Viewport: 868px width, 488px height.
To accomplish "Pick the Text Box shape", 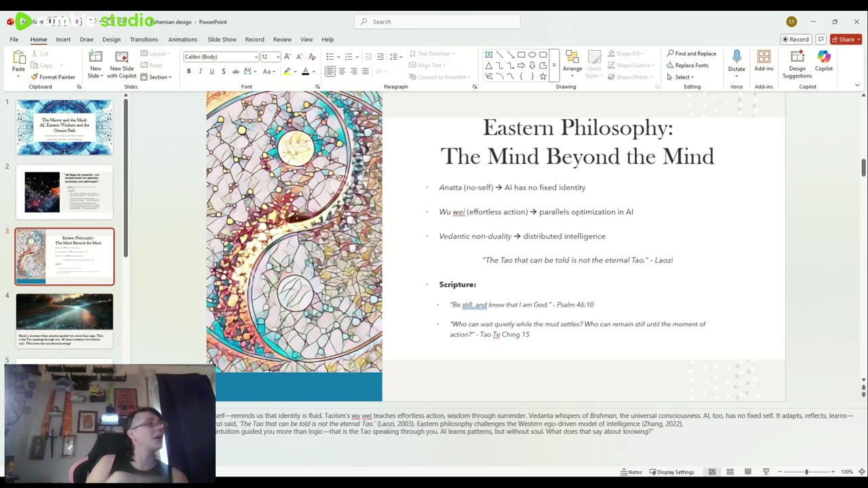I will pos(488,54).
